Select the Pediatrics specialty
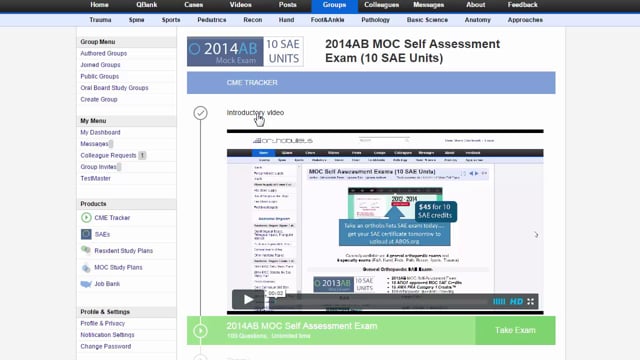This screenshot has height=360, width=640. 211,20
